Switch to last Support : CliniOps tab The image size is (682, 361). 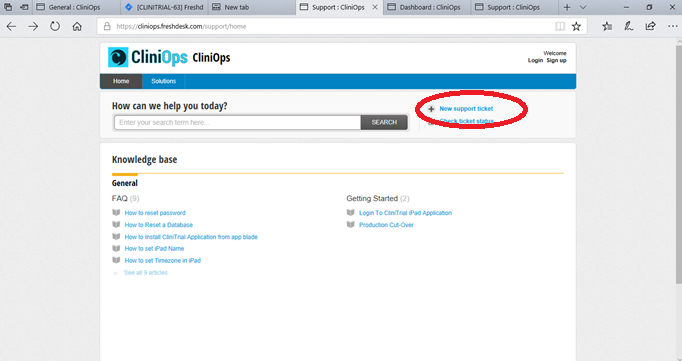tap(515, 7)
